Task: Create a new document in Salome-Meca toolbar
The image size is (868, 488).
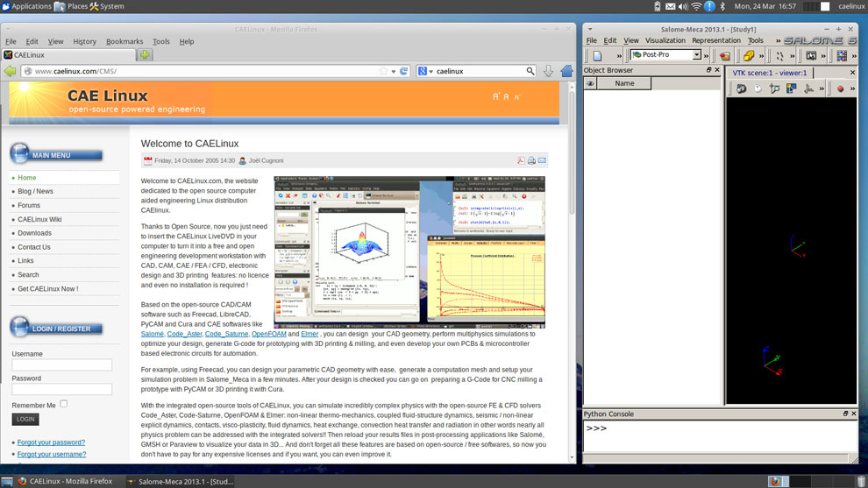Action: point(597,55)
